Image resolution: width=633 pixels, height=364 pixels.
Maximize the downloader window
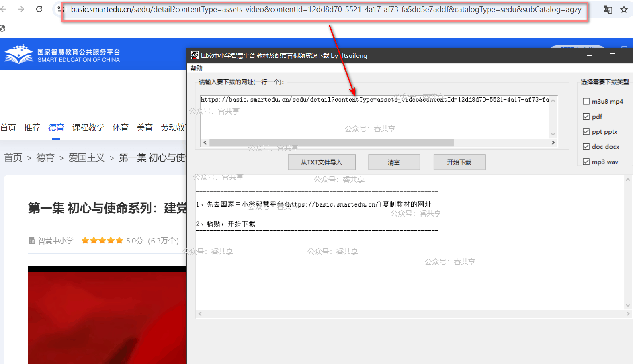613,56
